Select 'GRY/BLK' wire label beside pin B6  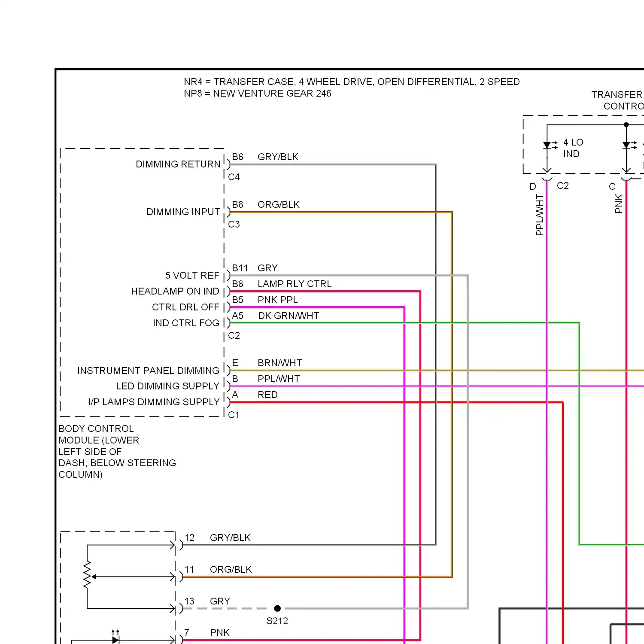tap(278, 157)
